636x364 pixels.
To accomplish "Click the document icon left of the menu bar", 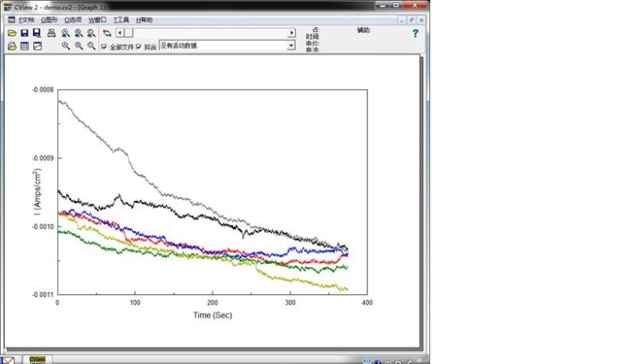I will tap(12, 20).
